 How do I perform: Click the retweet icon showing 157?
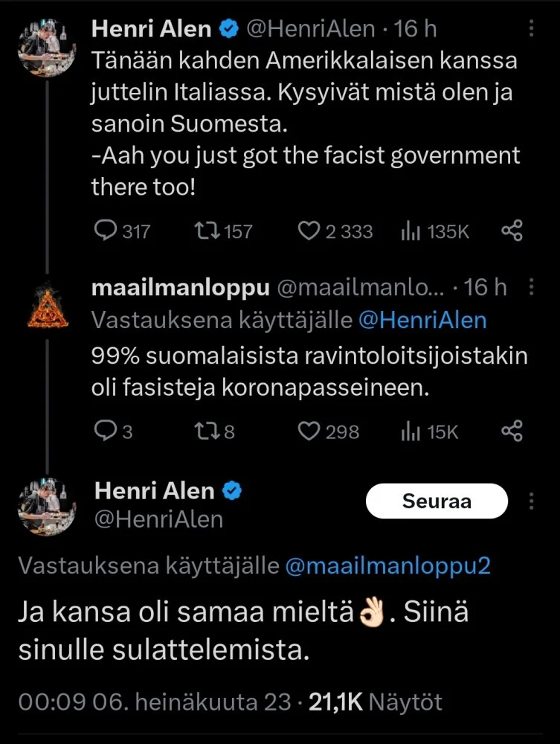tap(207, 231)
